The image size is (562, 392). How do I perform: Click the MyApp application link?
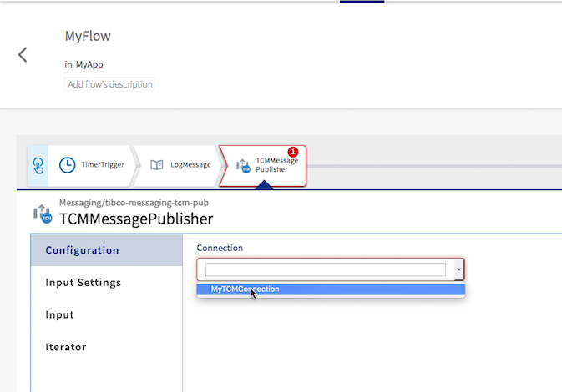[89, 64]
